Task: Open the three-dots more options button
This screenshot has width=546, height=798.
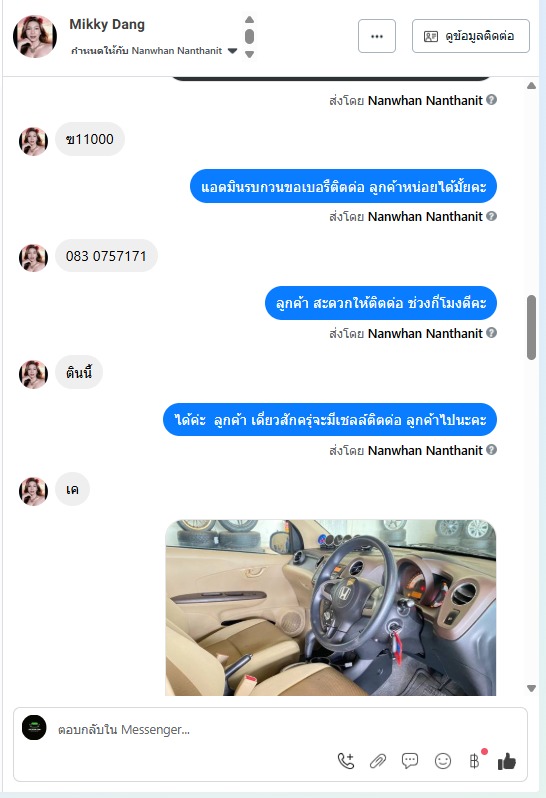Action: tap(377, 36)
